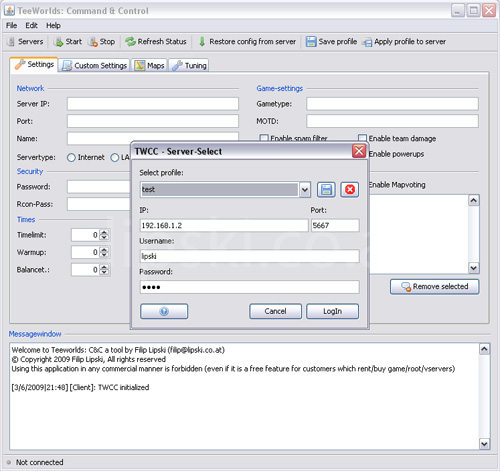Click the Remove selected button
500x471 pixels.
pyautogui.click(x=435, y=287)
